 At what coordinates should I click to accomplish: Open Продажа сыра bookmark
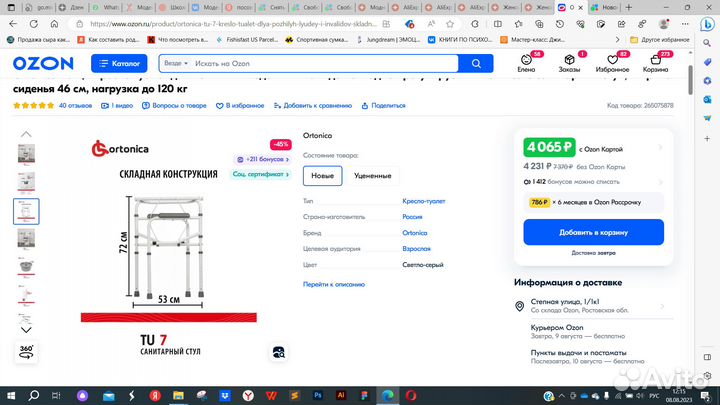(39, 40)
